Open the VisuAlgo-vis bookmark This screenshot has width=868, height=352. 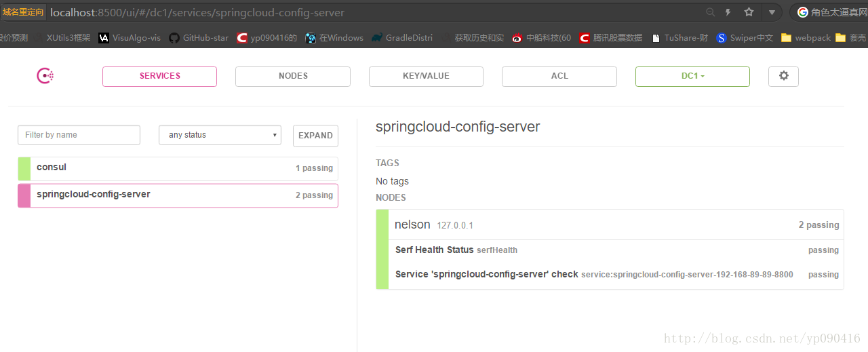click(x=130, y=38)
